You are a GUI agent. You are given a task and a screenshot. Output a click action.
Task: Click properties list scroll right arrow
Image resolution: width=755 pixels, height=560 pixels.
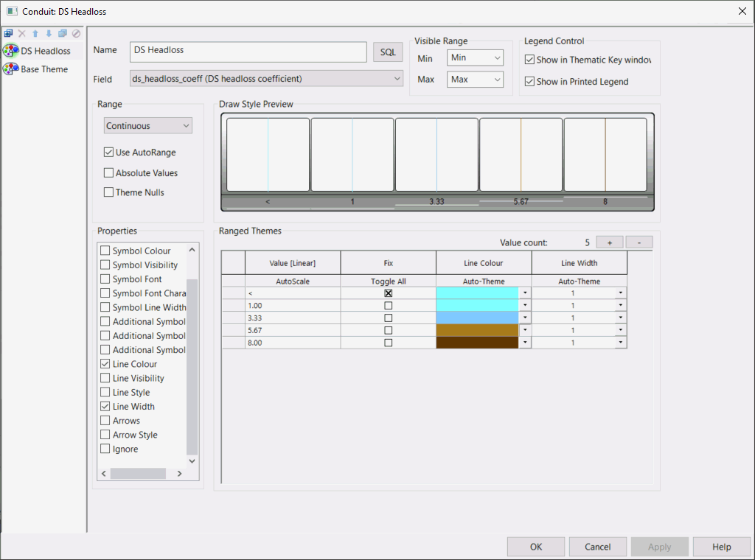(180, 473)
